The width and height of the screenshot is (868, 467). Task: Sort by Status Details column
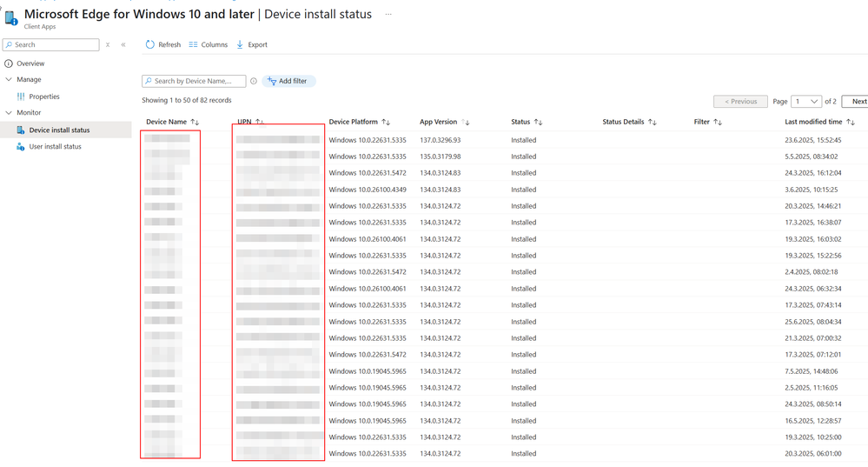[x=653, y=122]
